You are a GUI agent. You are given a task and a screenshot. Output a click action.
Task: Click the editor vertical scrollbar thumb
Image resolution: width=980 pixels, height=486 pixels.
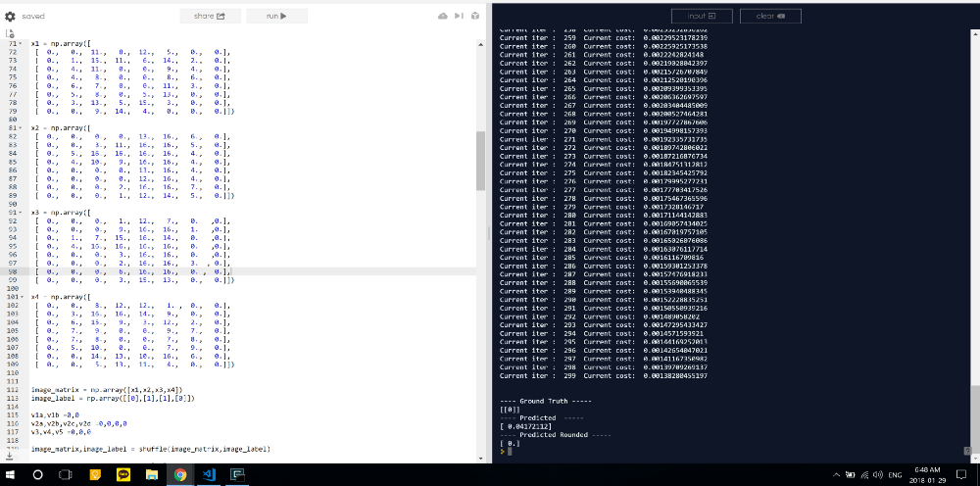pyautogui.click(x=480, y=161)
